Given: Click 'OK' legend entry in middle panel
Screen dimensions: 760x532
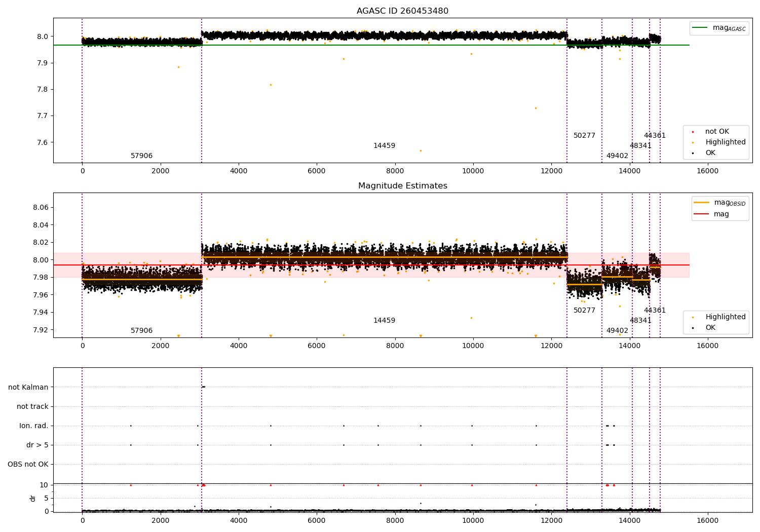Looking at the screenshot, I should point(704,328).
